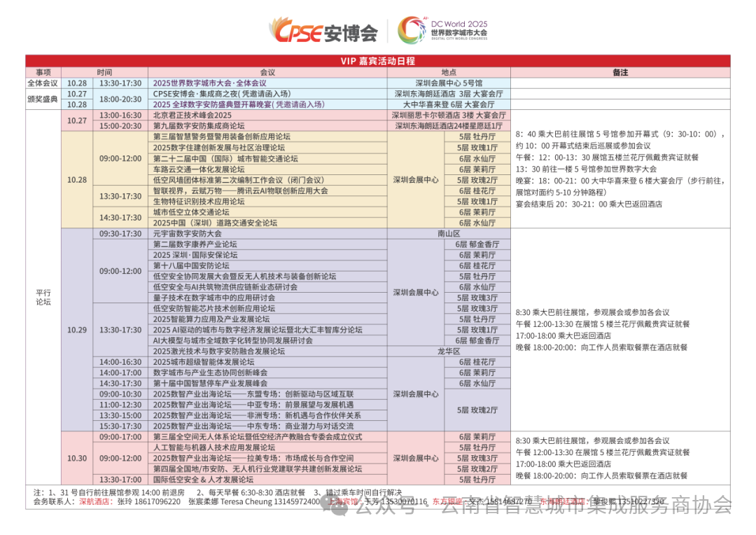Select 第十八届中国安防论坛 row
This screenshot has width=756, height=535.
[267, 265]
